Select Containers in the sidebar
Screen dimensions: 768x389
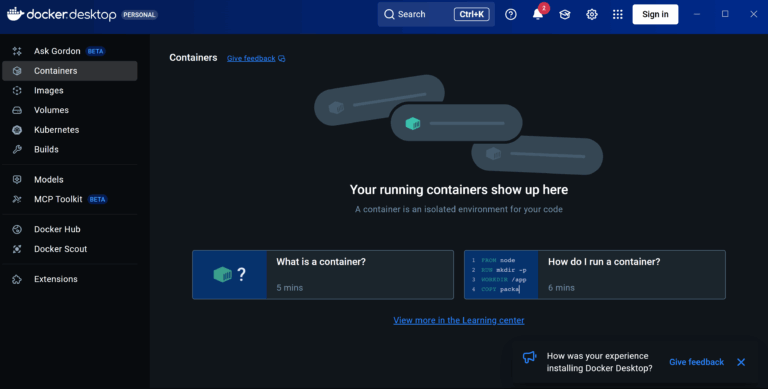pyautogui.click(x=70, y=71)
